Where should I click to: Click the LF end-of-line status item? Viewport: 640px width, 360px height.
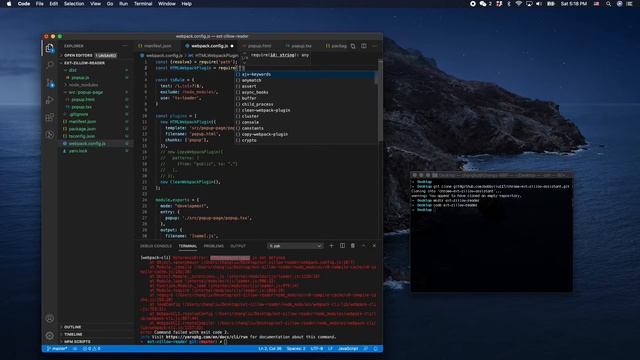pyautogui.click(x=330, y=349)
